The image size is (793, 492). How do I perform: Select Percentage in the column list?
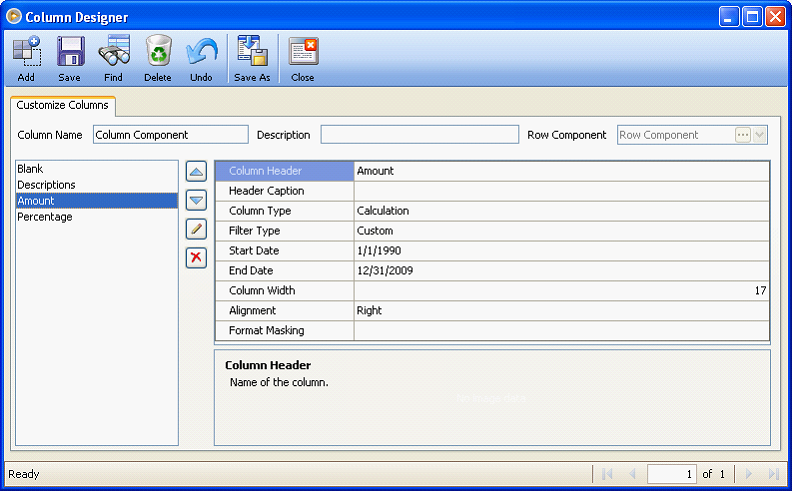pyautogui.click(x=97, y=216)
